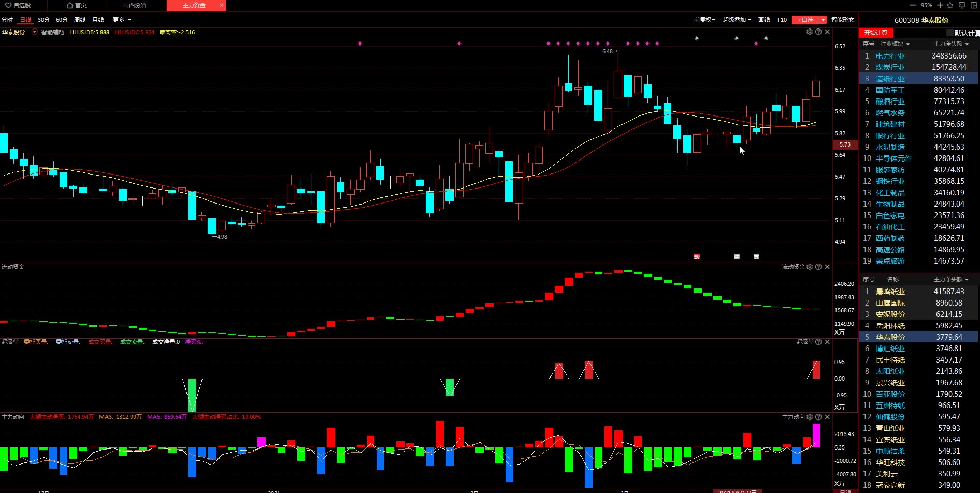
Task: Close the 超级单 indicator panel
Action: point(827,342)
